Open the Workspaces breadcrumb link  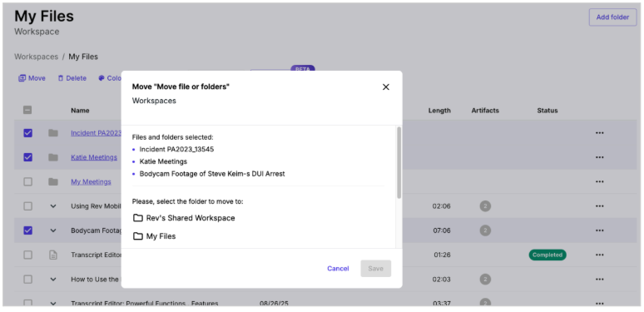[36, 57]
